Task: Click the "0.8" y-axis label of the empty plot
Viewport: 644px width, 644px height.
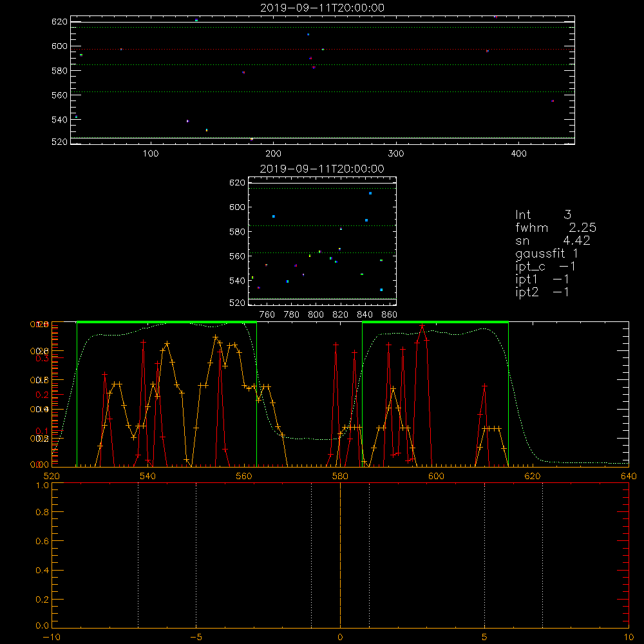Action: [43, 512]
